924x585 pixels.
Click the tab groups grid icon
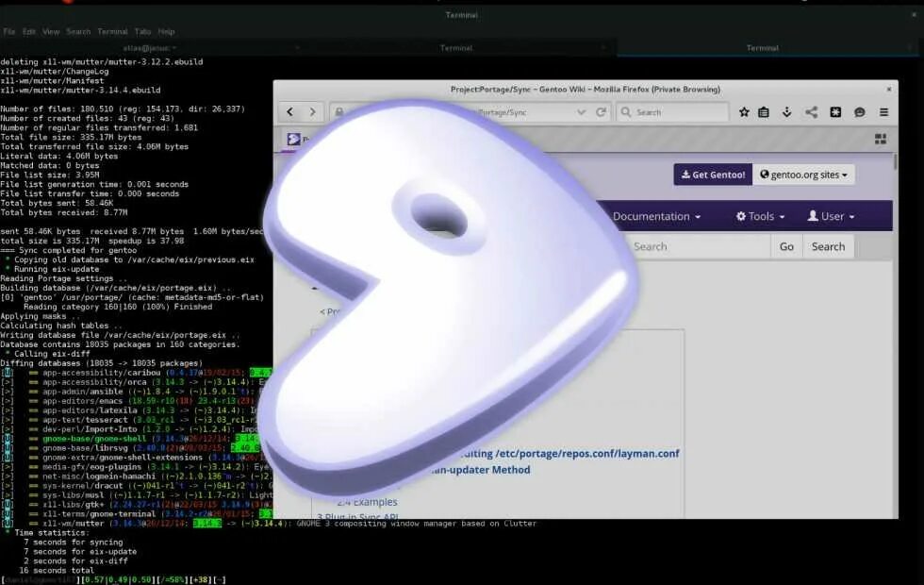881,140
